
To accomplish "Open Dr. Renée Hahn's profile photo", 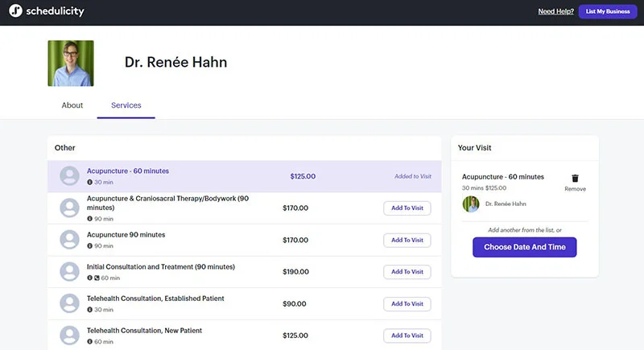I will click(71, 64).
